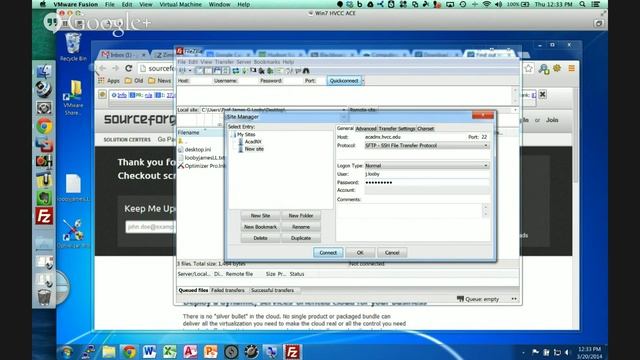The width and height of the screenshot is (640, 360).
Task: Click the cancel current operation icon
Action: 253,70
